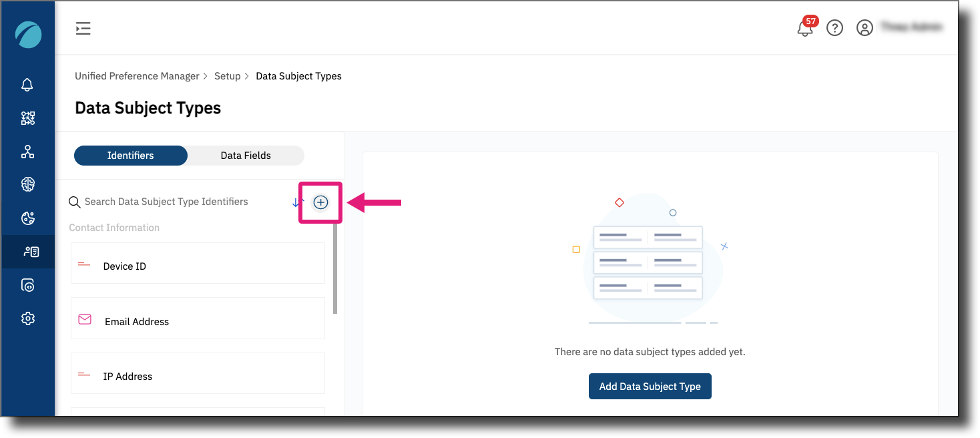Select the integrations icon in the sidebar
The image size is (980, 438).
coord(27,118)
